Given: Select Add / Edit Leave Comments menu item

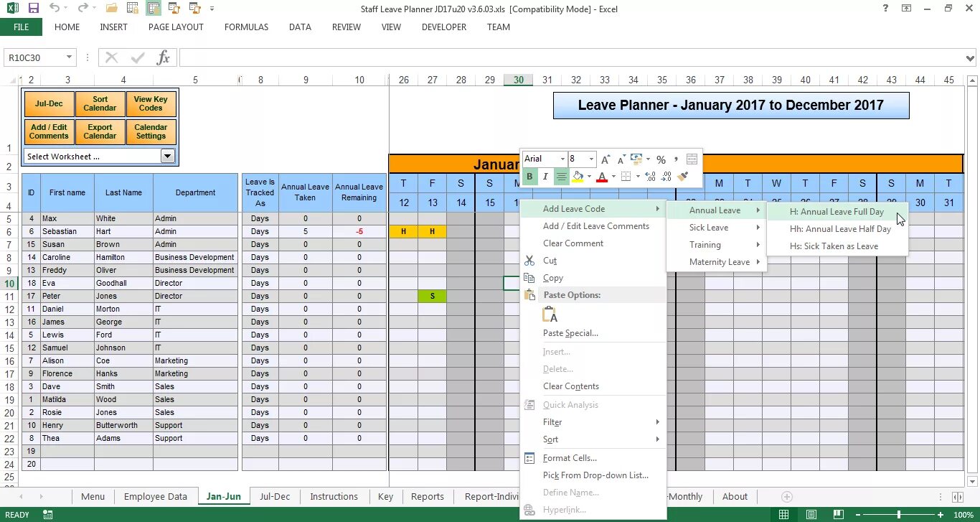Looking at the screenshot, I should [x=593, y=226].
